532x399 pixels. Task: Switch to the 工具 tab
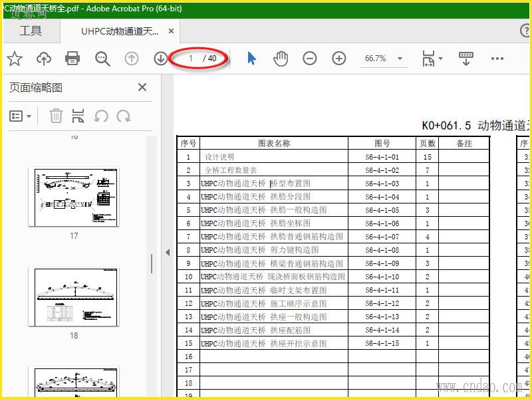(x=31, y=31)
